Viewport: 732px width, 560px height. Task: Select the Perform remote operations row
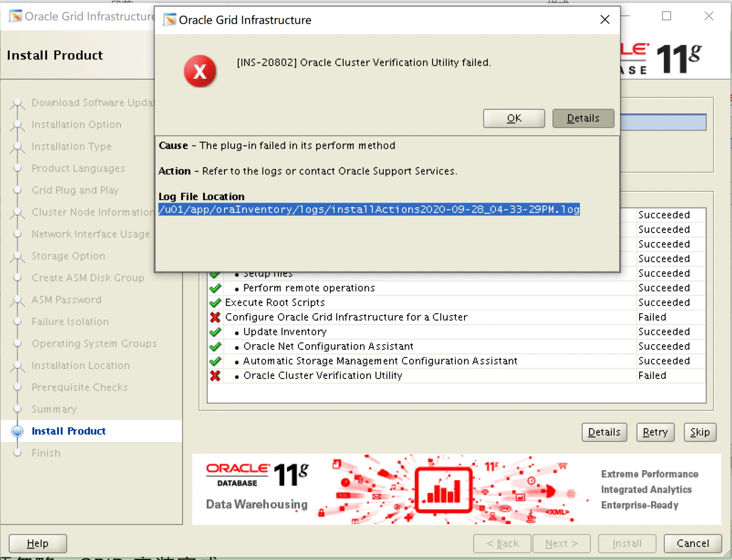(309, 288)
